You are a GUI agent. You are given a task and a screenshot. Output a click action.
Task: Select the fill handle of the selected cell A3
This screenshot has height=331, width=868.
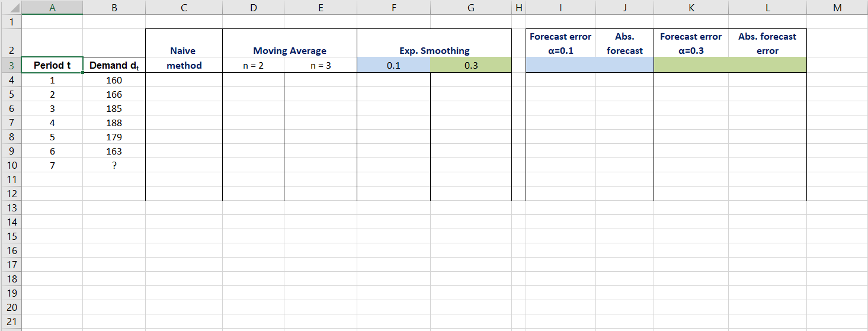(83, 72)
